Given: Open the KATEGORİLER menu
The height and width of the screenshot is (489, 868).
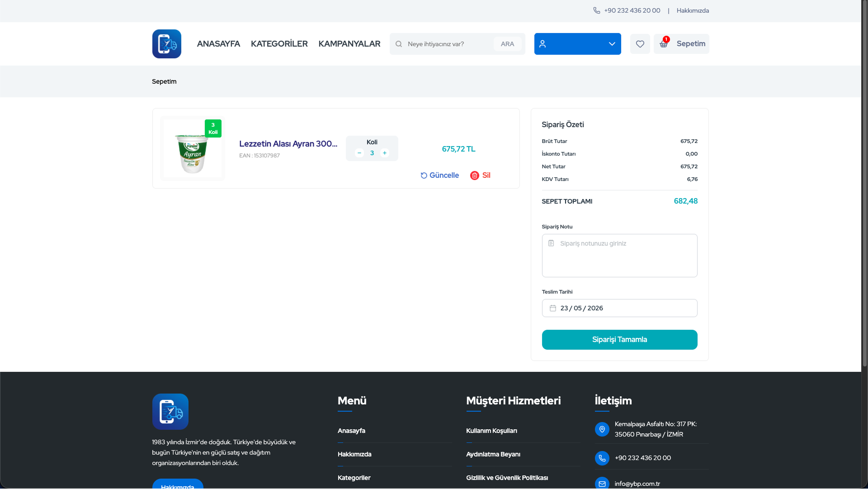Looking at the screenshot, I should click(279, 44).
